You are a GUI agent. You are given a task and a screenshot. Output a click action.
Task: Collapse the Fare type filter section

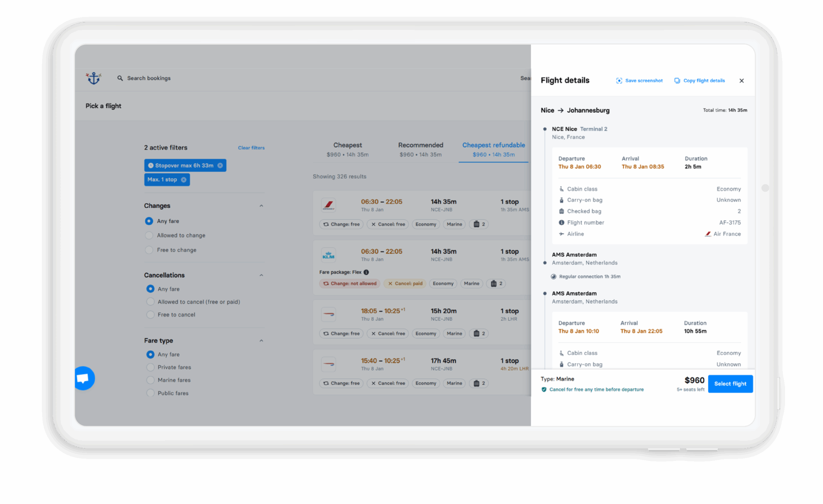coord(261,341)
